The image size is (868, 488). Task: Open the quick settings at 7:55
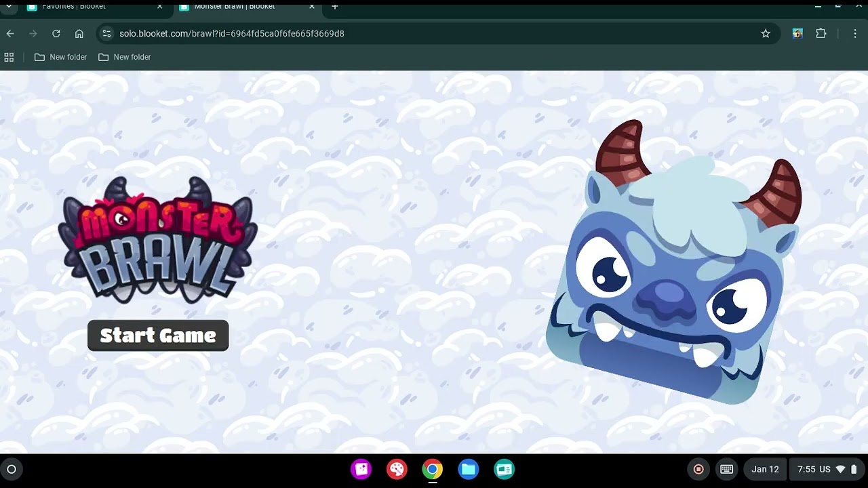827,469
